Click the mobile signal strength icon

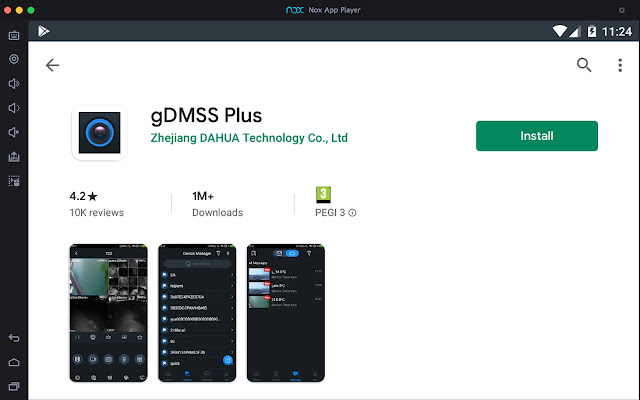575,31
